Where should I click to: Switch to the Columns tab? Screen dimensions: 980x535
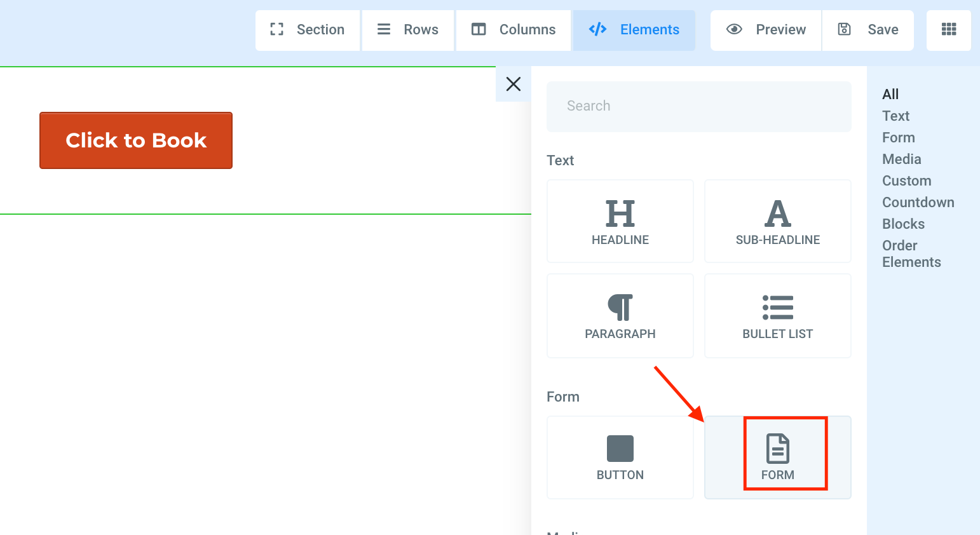pyautogui.click(x=514, y=30)
